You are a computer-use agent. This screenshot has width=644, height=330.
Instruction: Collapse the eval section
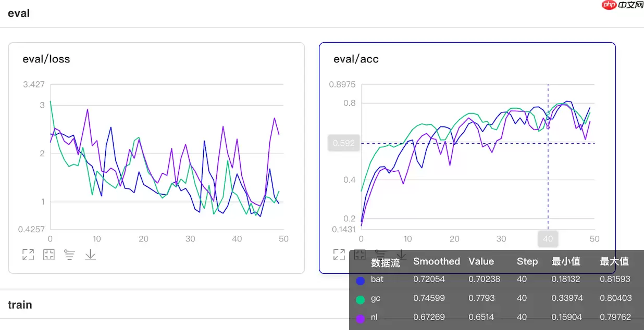pos(19,13)
